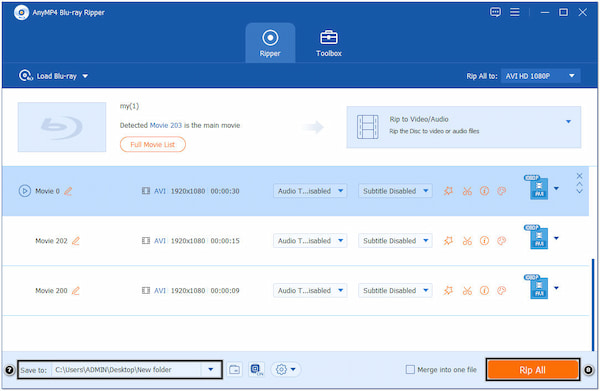The image size is (600, 391).
Task: Click the AVI output format icon for Movie 0
Action: [x=536, y=187]
